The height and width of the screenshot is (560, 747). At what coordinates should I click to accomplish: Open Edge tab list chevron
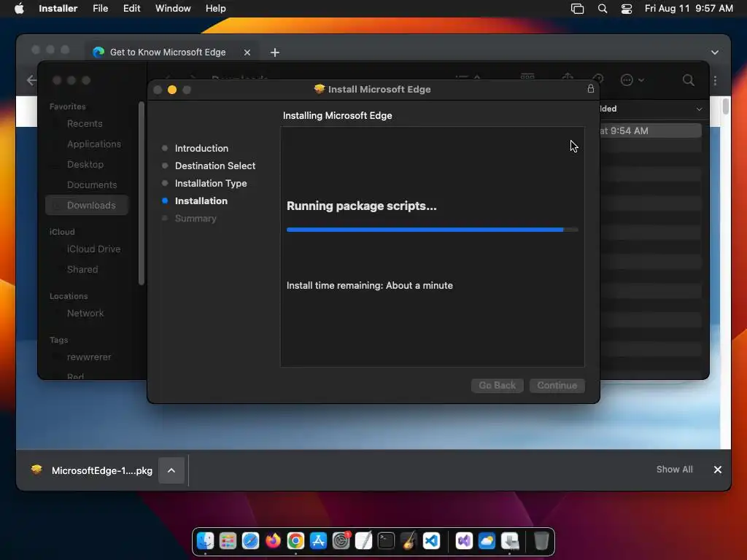pyautogui.click(x=715, y=52)
